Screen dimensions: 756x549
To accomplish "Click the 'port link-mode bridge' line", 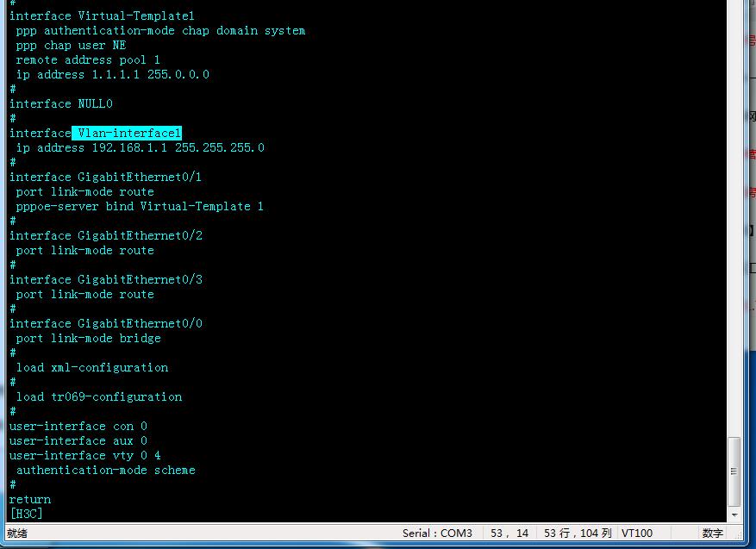I will point(88,339).
